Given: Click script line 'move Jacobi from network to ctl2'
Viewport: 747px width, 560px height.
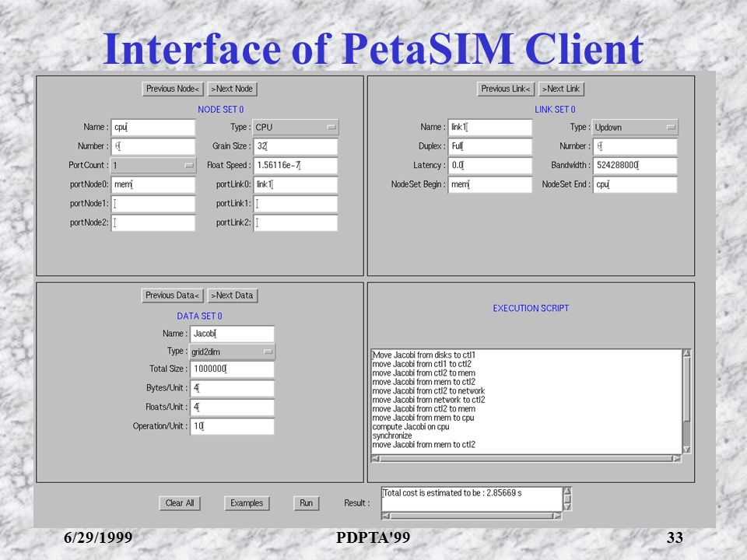Looking at the screenshot, I should 429,400.
